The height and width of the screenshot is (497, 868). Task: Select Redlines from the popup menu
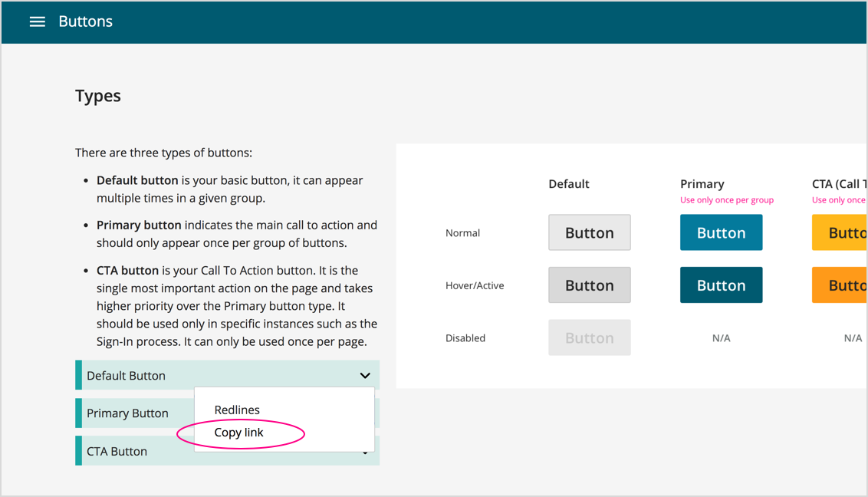point(237,410)
